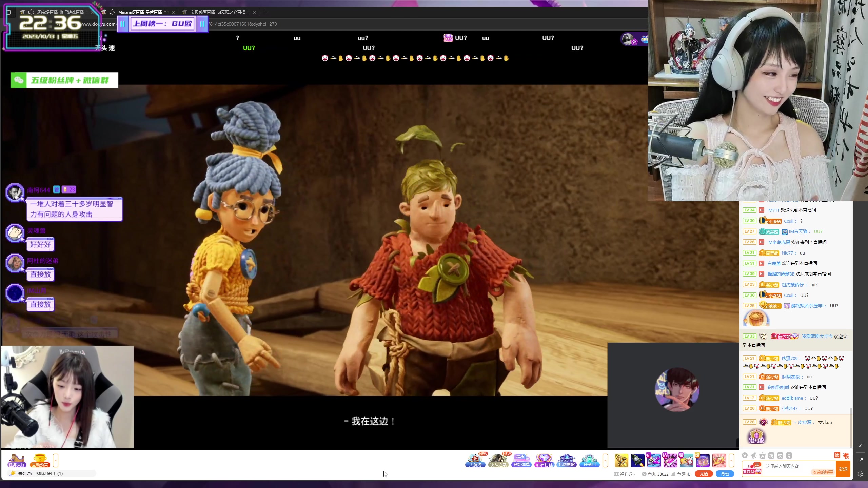Click the 充值 recharge button
Screen dimensions: 868x488
coord(704,474)
